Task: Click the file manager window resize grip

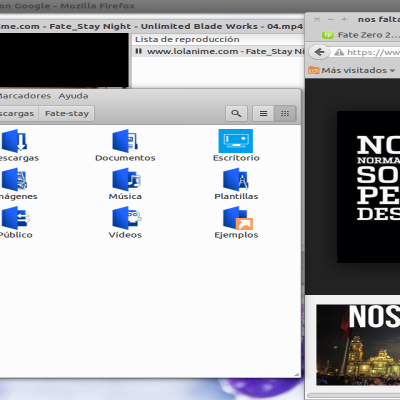Action: (296, 374)
